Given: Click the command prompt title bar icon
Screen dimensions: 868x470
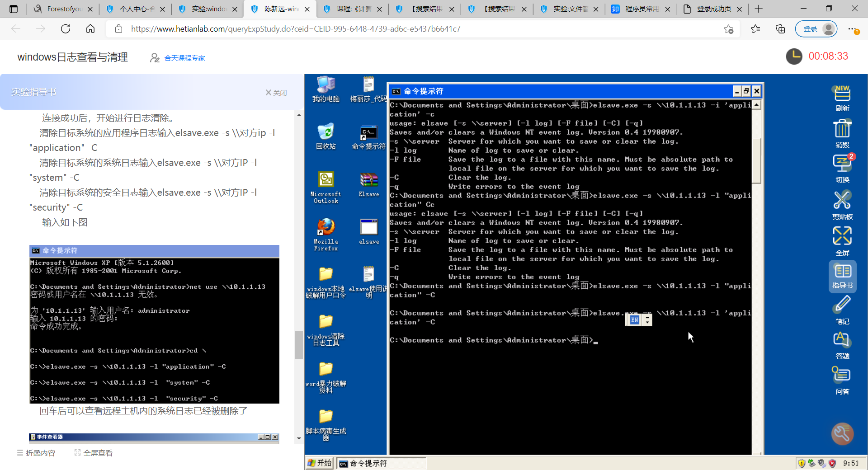Looking at the screenshot, I should click(x=396, y=91).
